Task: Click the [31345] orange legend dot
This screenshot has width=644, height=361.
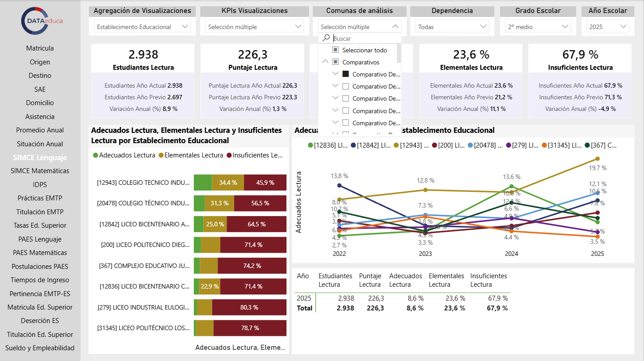Action: tap(544, 145)
